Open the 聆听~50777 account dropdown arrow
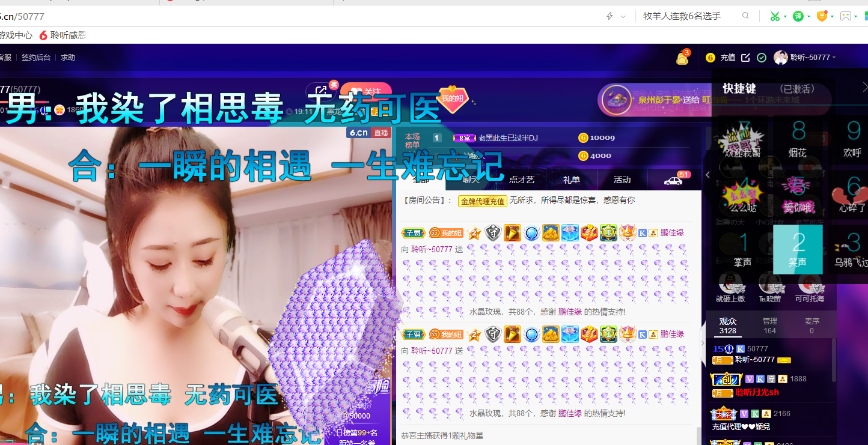The width and height of the screenshot is (868, 445). point(836,58)
